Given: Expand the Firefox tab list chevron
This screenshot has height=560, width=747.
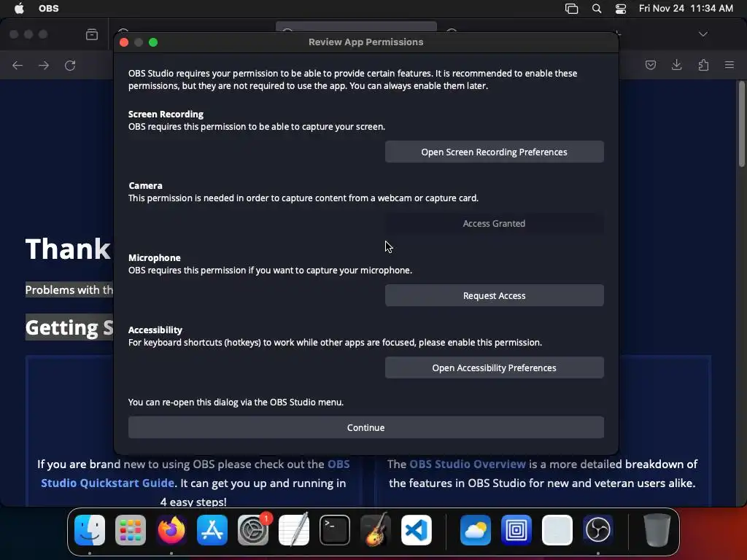Looking at the screenshot, I should tap(703, 34).
